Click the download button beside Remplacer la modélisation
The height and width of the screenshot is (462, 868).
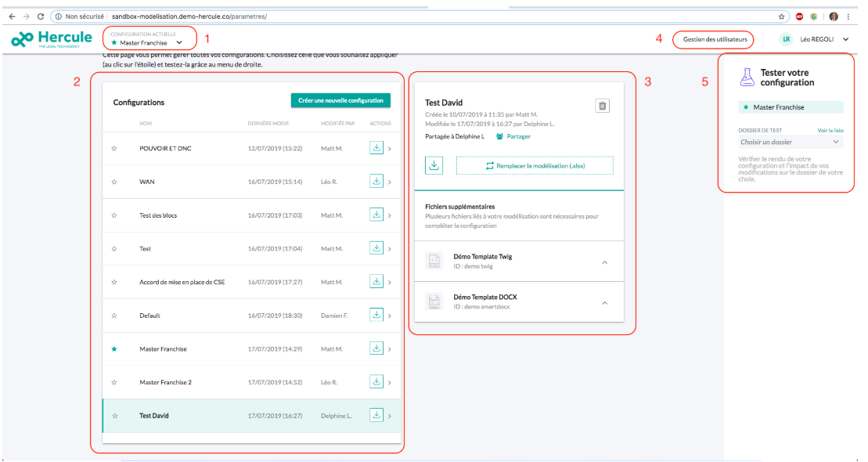point(434,165)
